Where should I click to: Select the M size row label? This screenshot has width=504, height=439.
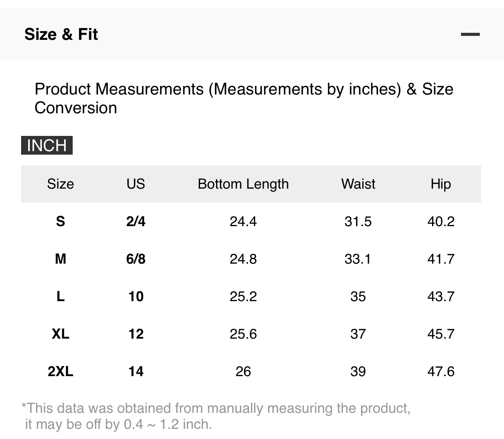tap(61, 259)
